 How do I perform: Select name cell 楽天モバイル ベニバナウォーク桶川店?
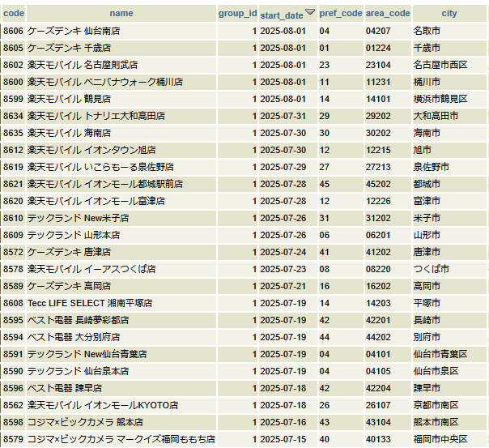[x=121, y=82]
